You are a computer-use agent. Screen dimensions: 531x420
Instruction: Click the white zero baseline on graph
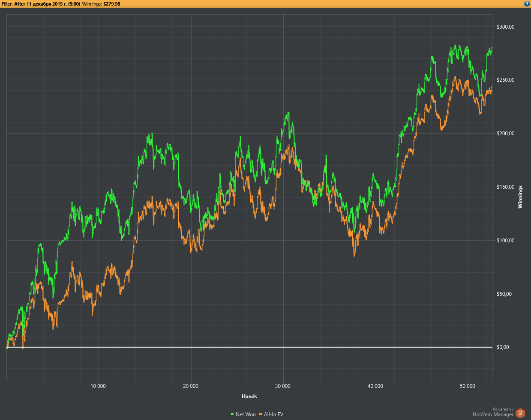click(249, 347)
